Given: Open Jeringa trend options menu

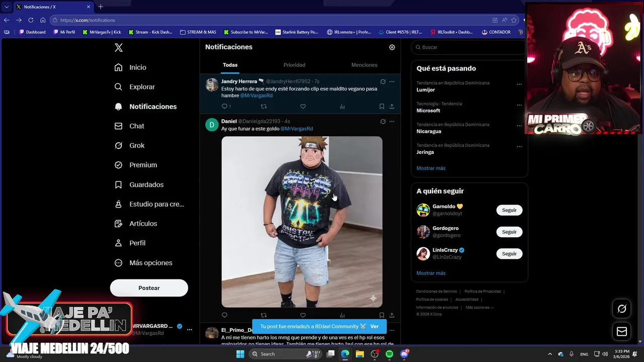Looking at the screenshot, I should pos(519,147).
